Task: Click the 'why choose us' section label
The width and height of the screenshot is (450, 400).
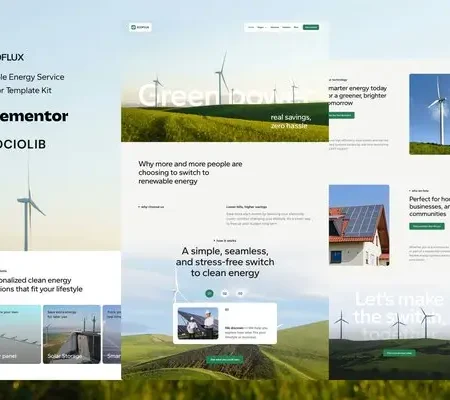Action: pos(151,207)
